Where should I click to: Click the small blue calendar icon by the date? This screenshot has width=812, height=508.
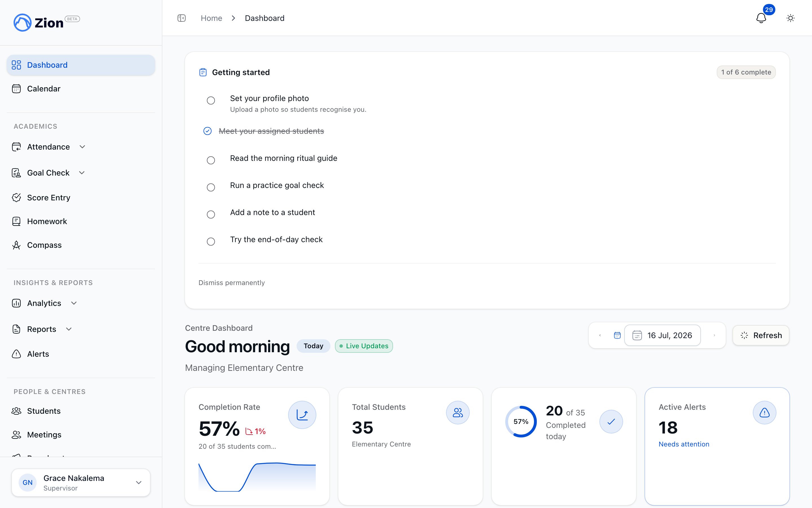click(x=617, y=335)
